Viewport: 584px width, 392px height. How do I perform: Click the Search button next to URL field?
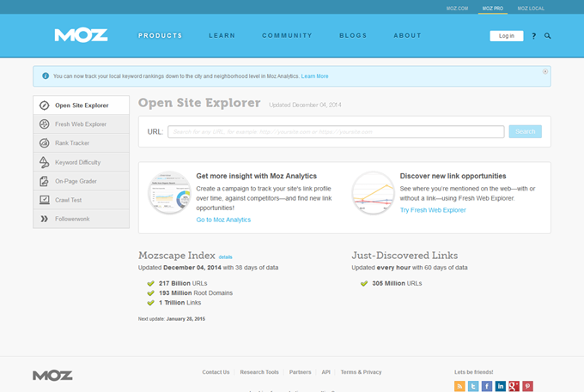coord(525,131)
